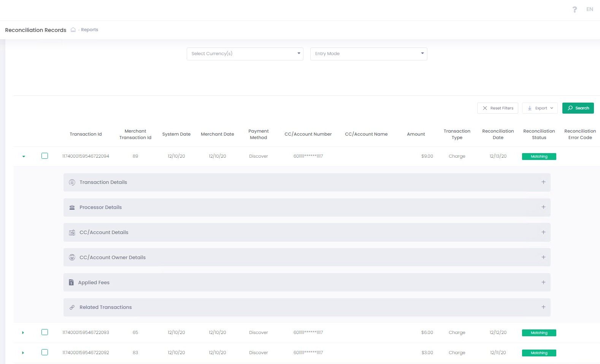
Task: Switch language using the EN selector
Action: click(589, 9)
